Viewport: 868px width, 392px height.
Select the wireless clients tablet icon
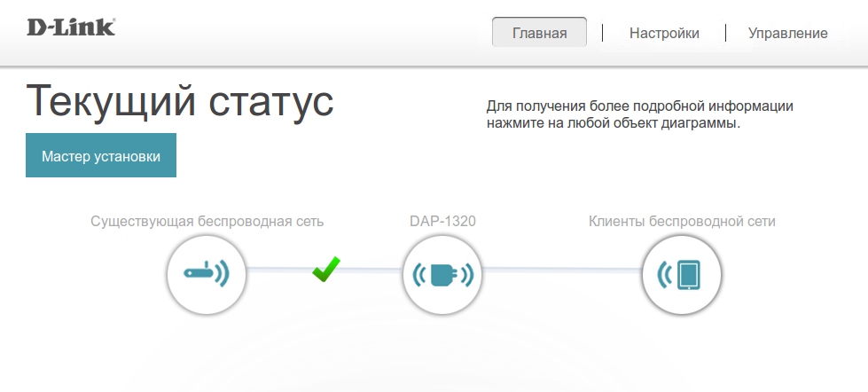click(681, 275)
